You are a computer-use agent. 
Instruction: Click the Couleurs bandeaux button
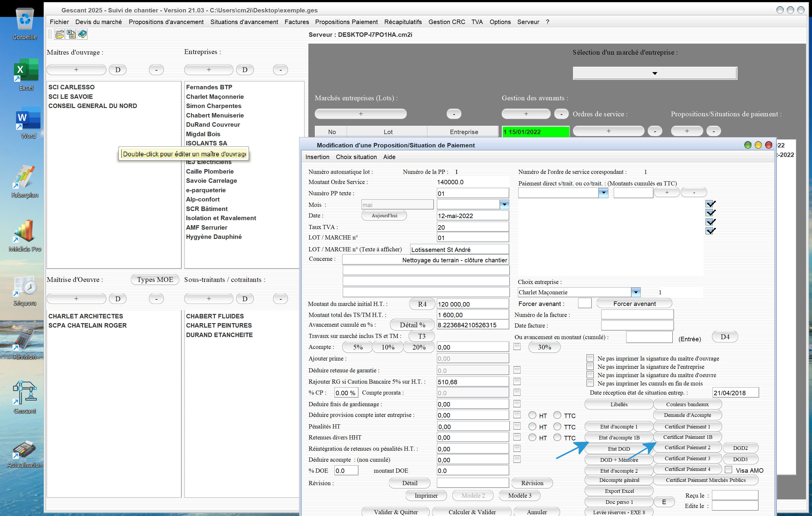pos(687,404)
